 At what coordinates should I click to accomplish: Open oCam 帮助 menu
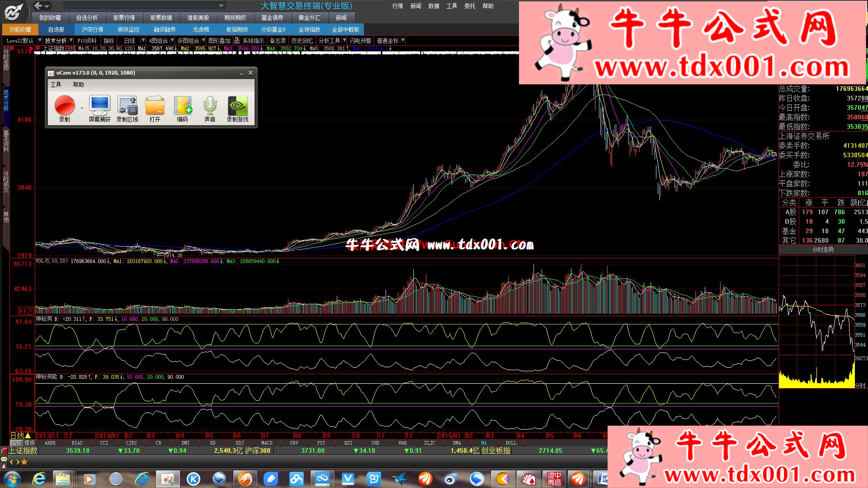click(x=78, y=84)
